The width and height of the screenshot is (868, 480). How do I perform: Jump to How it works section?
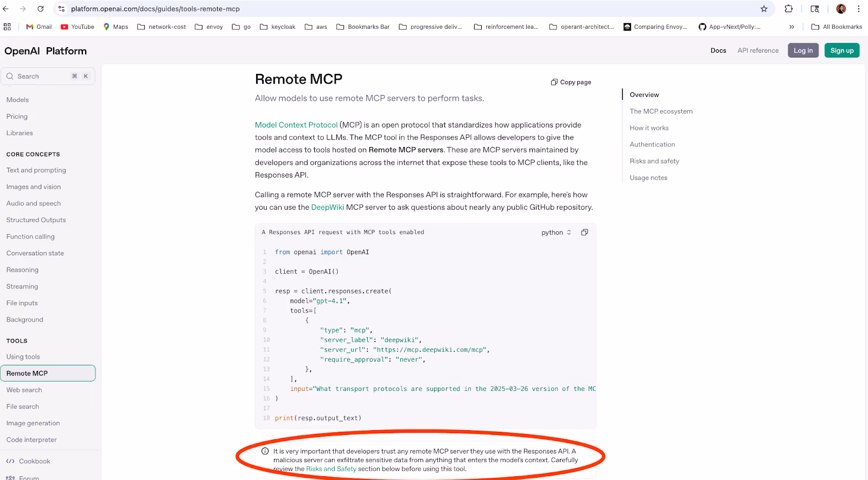[x=649, y=128]
